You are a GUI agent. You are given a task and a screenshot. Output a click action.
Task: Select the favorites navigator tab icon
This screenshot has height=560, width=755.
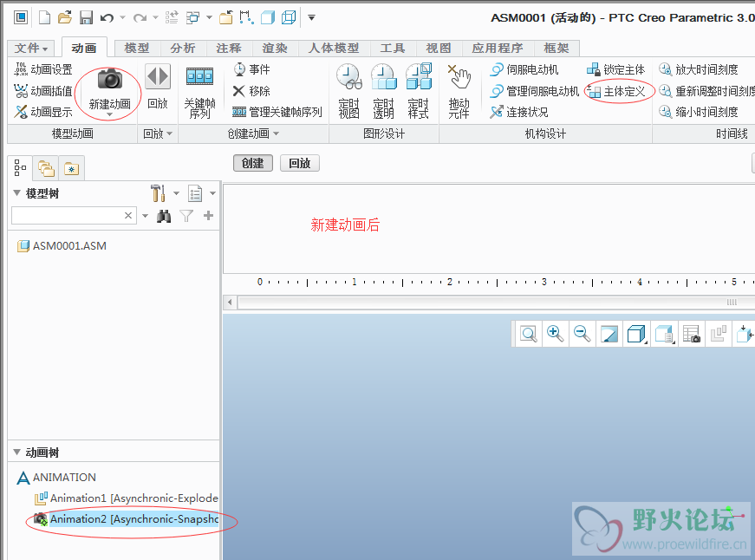pos(72,168)
